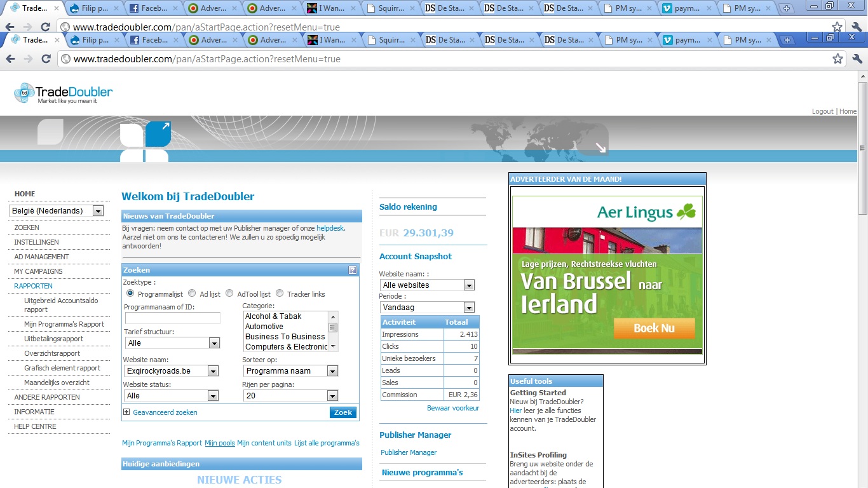Click the question mark help icon in the Zoeken header
Viewport: 868px width, 488px height.
click(353, 270)
